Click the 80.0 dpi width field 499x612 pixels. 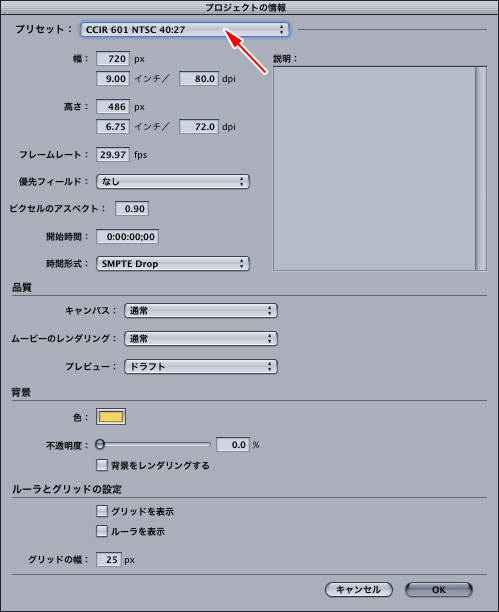[199, 78]
